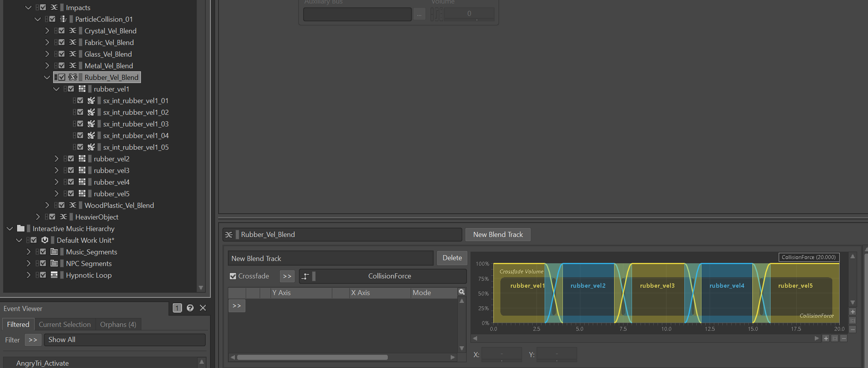Zoom in the crossfade graph horizontally
The width and height of the screenshot is (868, 368).
pos(826,339)
